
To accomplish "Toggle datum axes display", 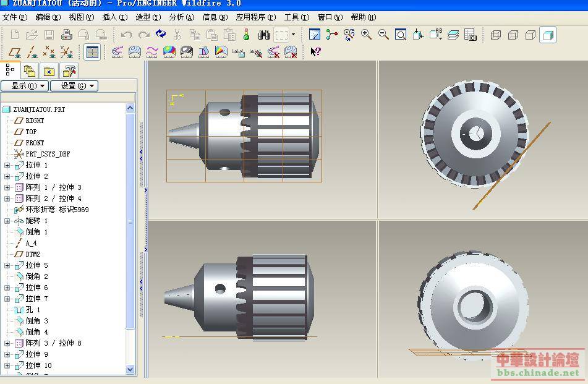I will click(32, 53).
